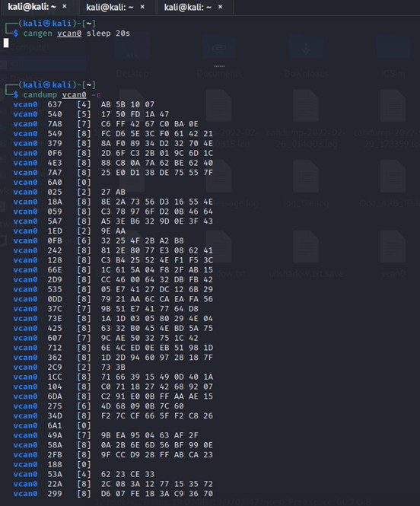The image size is (420, 506).
Task: Close the first terminal tab
Action: [x=65, y=6]
